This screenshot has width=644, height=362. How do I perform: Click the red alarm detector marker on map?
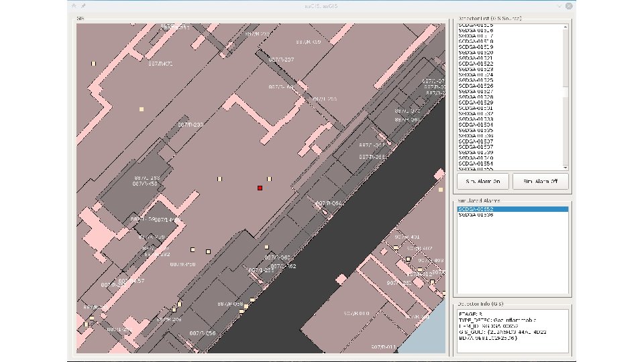pos(260,188)
